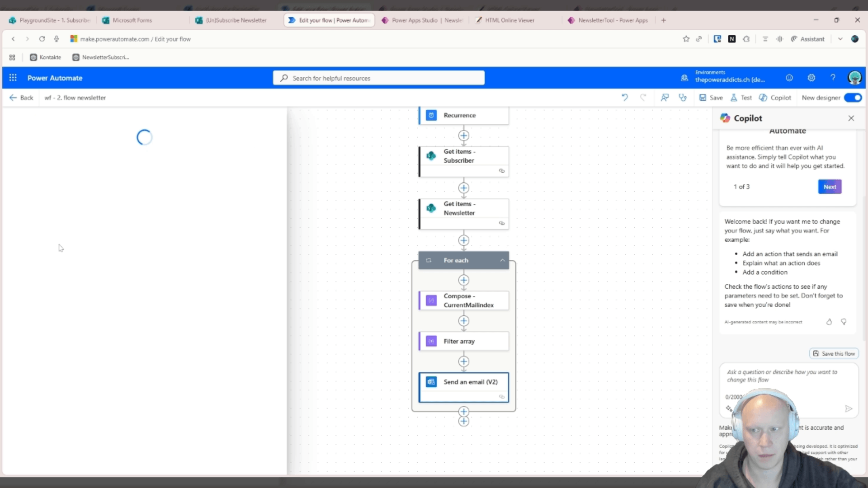
Task: Click connection link icon on Get items Subscriber
Action: pos(501,171)
